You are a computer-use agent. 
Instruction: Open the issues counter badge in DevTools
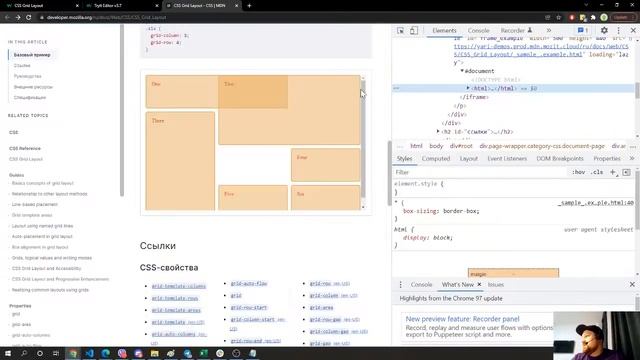point(582,30)
